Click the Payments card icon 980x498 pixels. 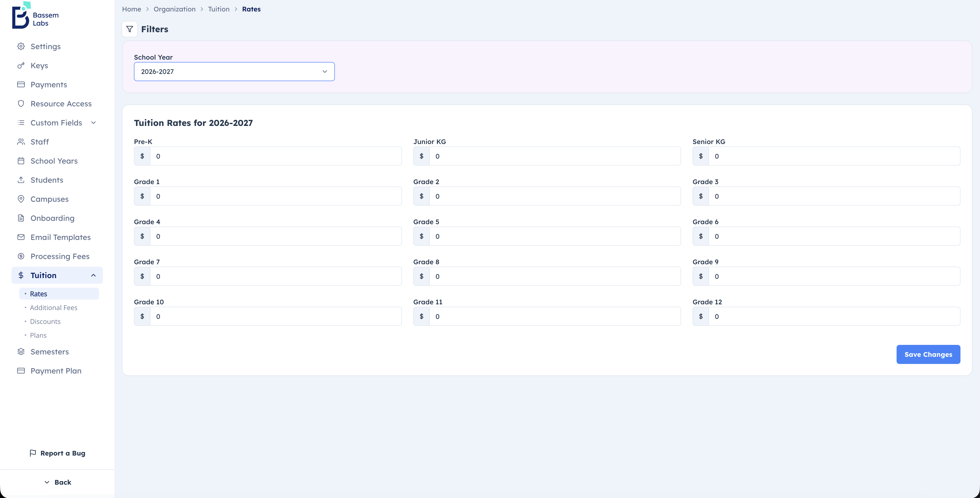click(x=21, y=84)
